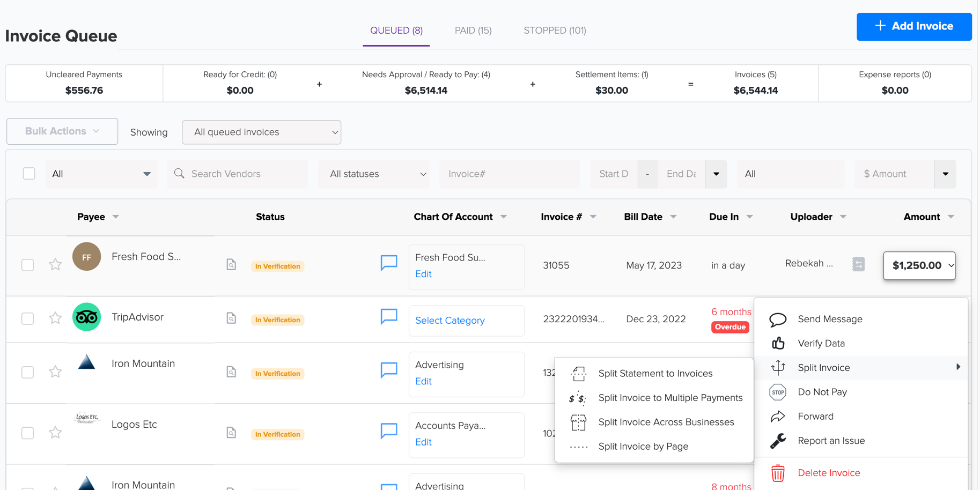The width and height of the screenshot is (980, 490).
Task: Open the All queued invoices dropdown
Action: [261, 132]
